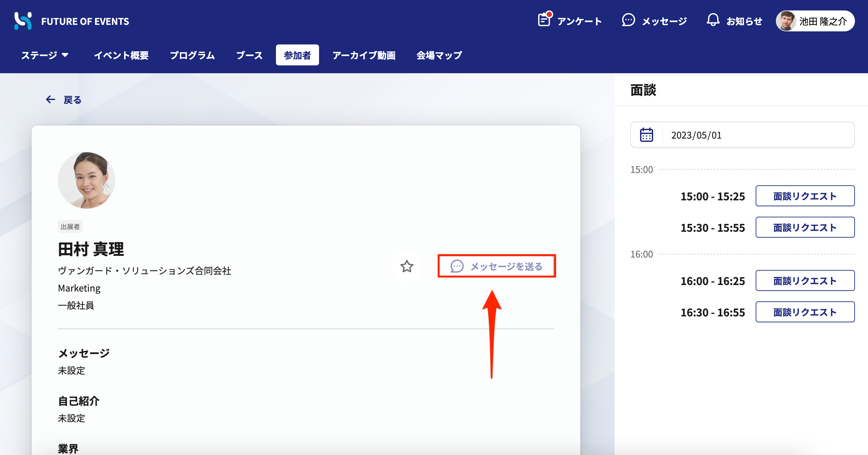The width and height of the screenshot is (868, 455).
Task: Click the 16:30 - 16:55 time slot text
Action: 713,312
